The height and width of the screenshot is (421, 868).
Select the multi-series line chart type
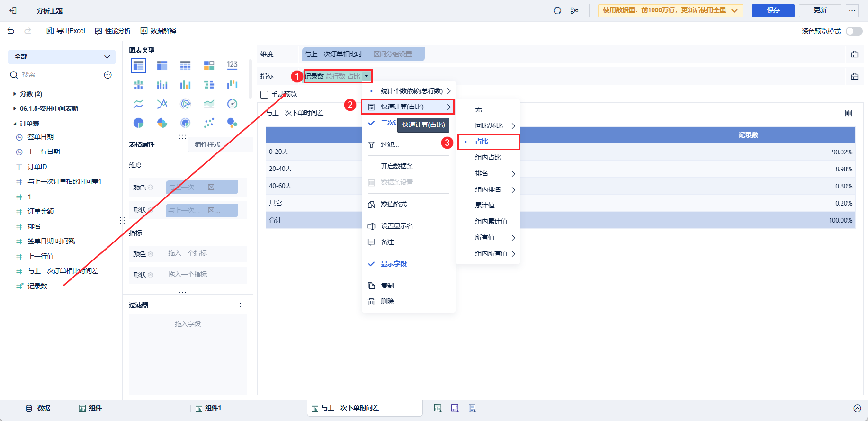162,104
